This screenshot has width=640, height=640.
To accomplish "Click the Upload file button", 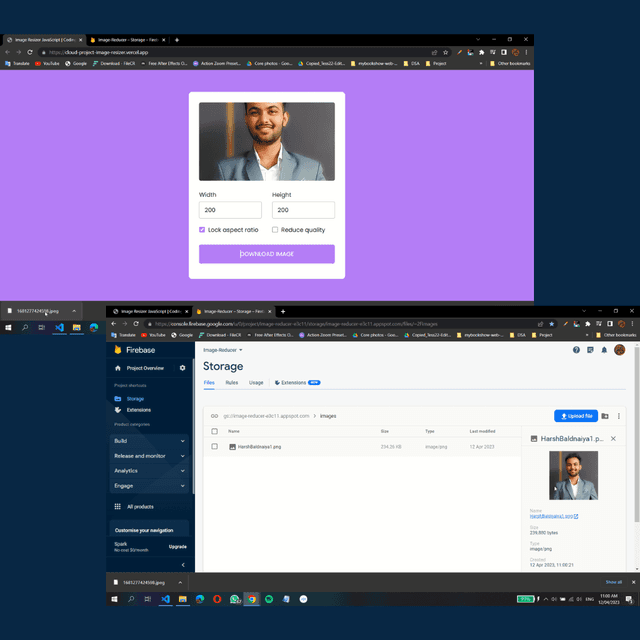I will (575, 416).
